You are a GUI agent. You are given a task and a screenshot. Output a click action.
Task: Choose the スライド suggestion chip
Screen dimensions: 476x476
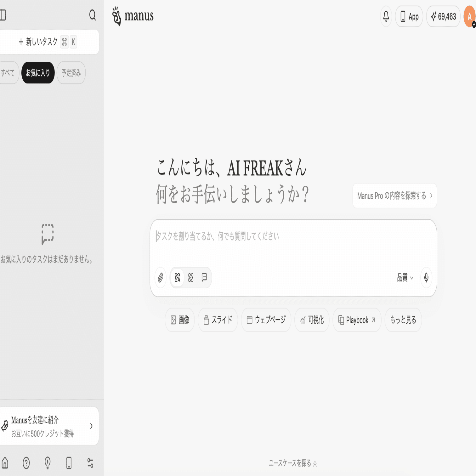(x=218, y=320)
